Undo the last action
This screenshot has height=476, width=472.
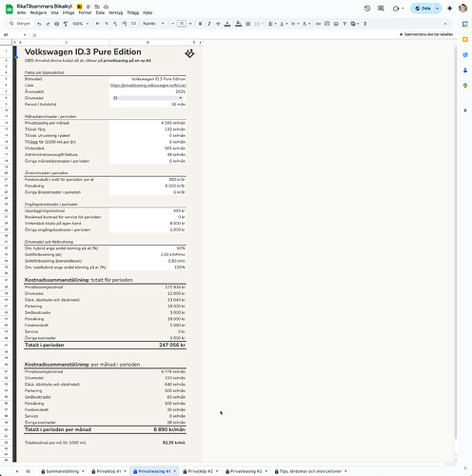(x=39, y=24)
